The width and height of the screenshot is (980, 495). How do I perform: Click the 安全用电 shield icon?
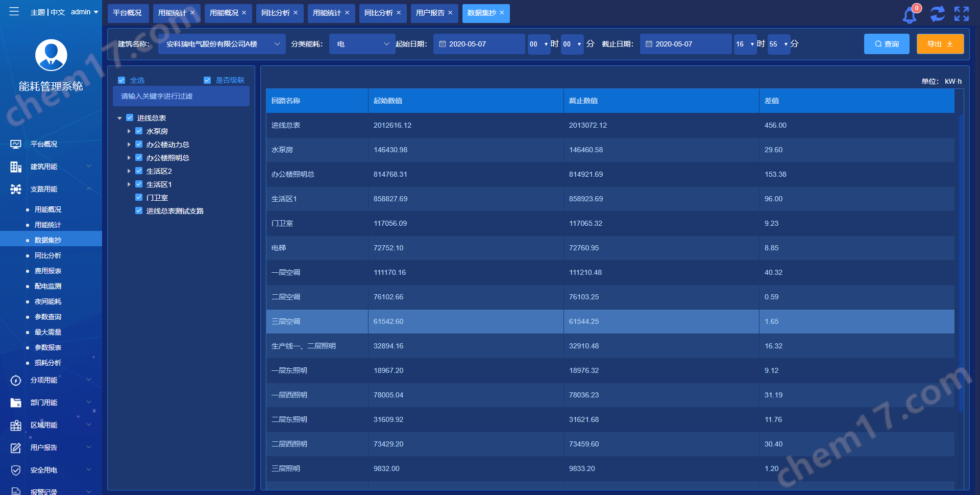[16, 470]
